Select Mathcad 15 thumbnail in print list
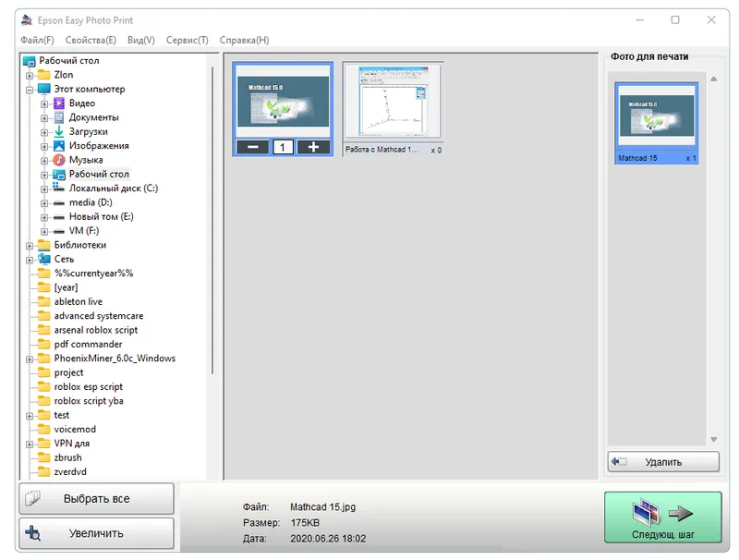Viewport: 739px width, 560px height. click(657, 124)
